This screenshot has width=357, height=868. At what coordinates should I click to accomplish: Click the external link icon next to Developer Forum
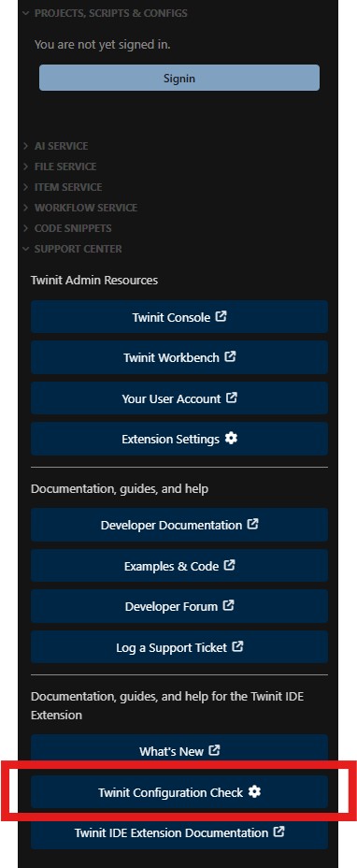pos(228,605)
